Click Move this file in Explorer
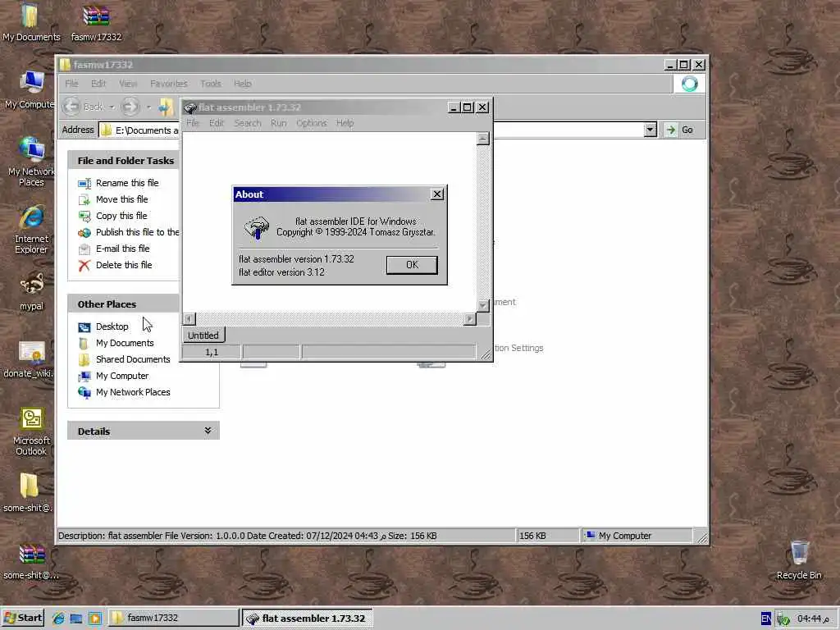The height and width of the screenshot is (630, 840). pos(121,199)
